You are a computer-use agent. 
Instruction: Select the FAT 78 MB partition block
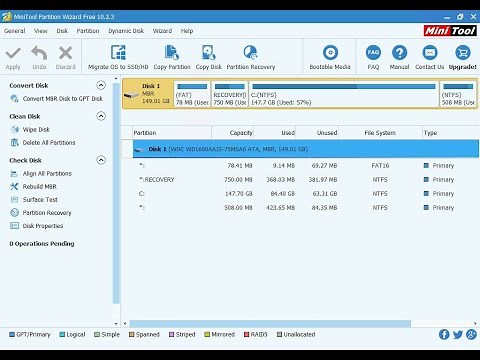click(192, 94)
